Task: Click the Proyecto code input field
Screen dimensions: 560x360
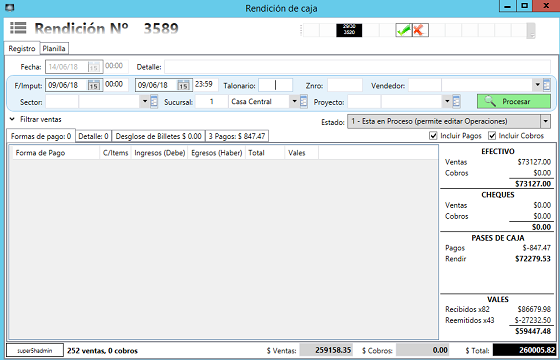Action: click(x=364, y=102)
